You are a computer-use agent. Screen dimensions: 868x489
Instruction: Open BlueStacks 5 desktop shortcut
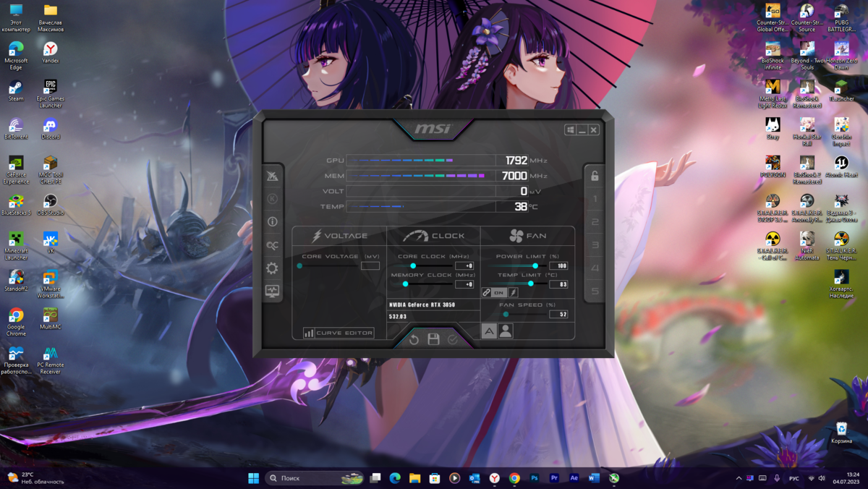coord(15,204)
